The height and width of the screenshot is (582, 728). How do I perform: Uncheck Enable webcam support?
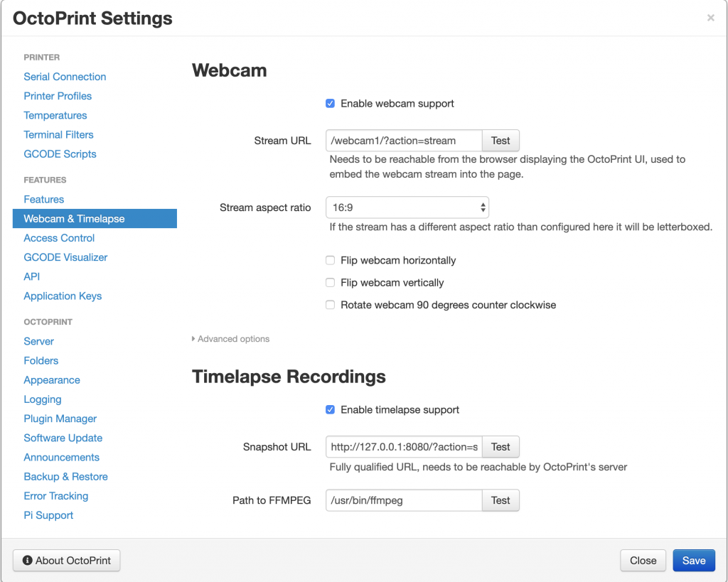pos(330,104)
